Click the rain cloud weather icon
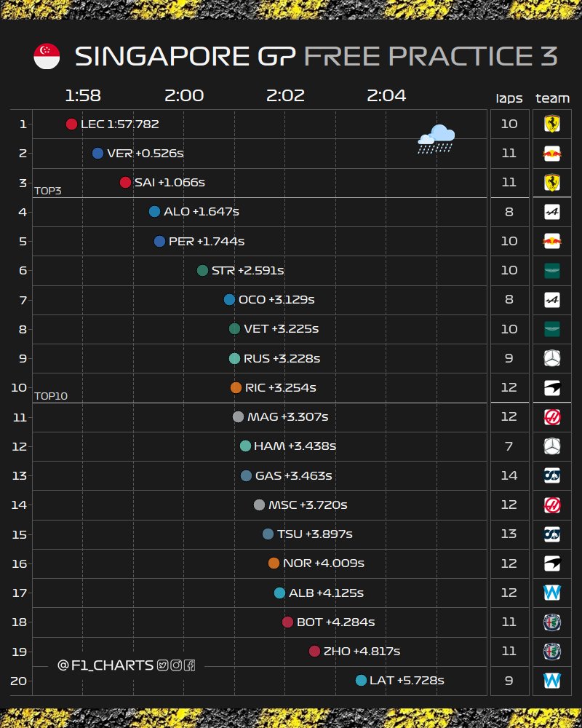582x728 pixels. pos(436,139)
